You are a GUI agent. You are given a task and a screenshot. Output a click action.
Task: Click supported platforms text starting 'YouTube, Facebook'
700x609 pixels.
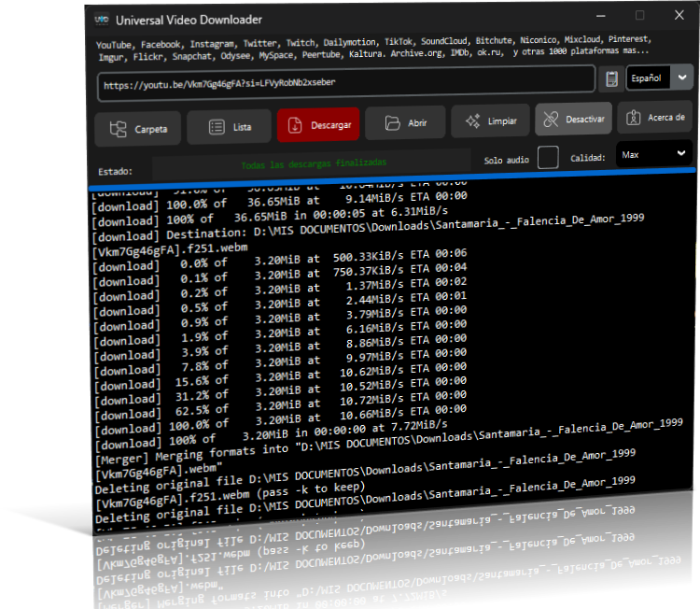(x=373, y=48)
